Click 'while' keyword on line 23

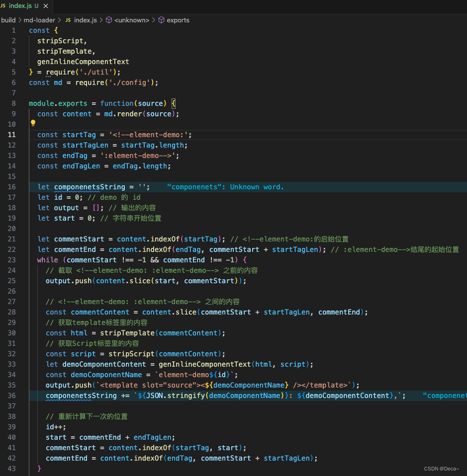(47, 260)
